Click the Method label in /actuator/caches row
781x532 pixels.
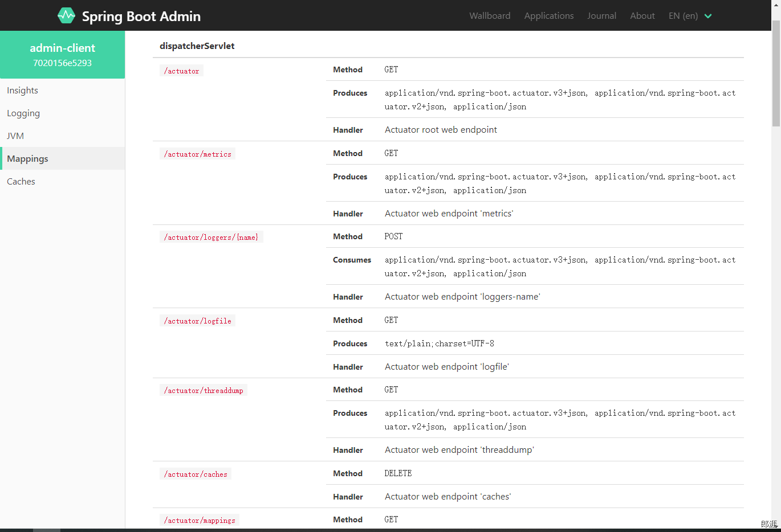point(348,473)
